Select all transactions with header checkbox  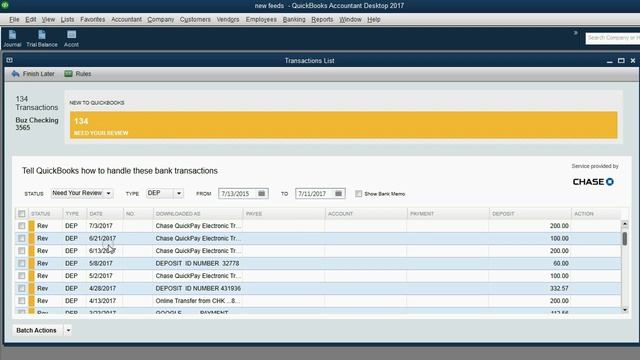22,213
